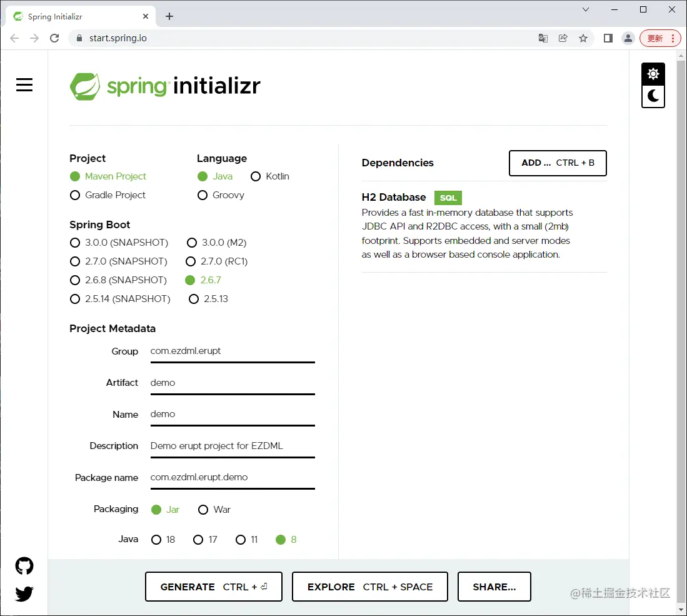
Task: Open a new browser tab
Action: point(169,16)
